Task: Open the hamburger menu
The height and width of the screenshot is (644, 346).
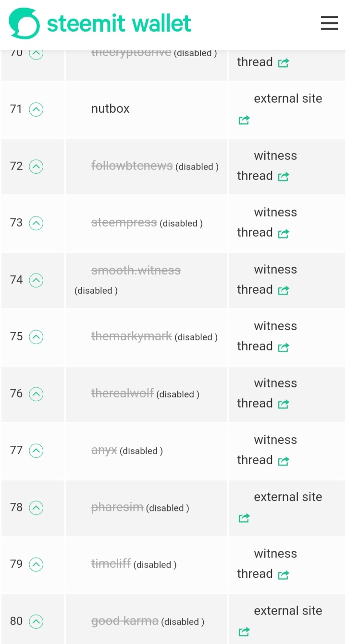Action: click(329, 23)
